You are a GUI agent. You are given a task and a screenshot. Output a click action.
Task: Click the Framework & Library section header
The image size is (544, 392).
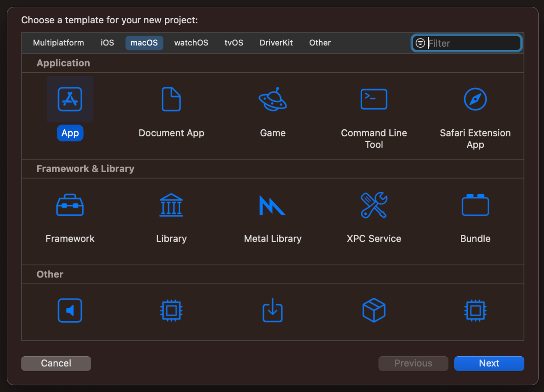pyautogui.click(x=85, y=169)
